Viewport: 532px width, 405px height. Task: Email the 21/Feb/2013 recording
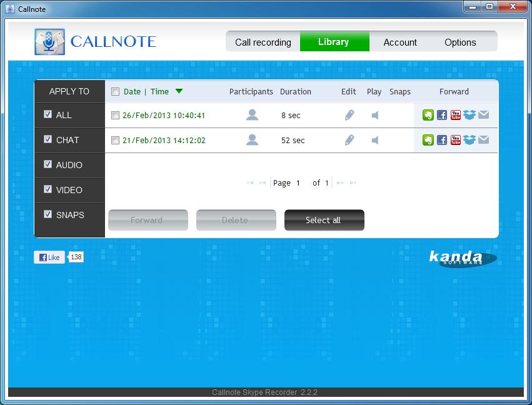(x=483, y=139)
